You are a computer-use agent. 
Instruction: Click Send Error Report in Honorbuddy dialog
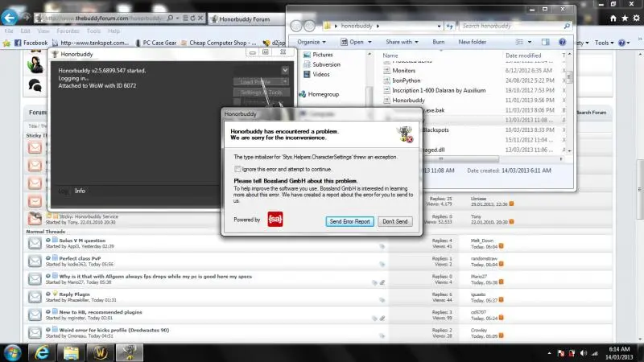pos(349,221)
